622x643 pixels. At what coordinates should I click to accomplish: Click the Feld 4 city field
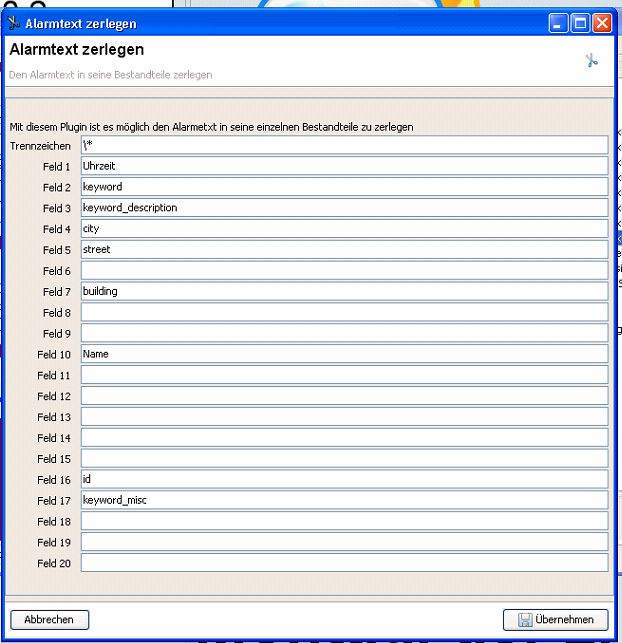coord(344,229)
